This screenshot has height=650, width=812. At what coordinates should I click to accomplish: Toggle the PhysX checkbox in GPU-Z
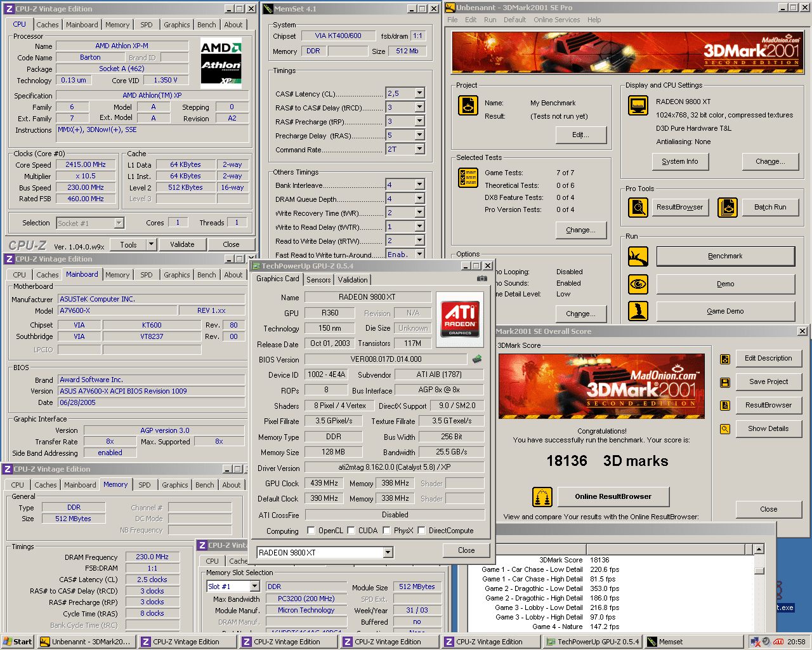386,531
